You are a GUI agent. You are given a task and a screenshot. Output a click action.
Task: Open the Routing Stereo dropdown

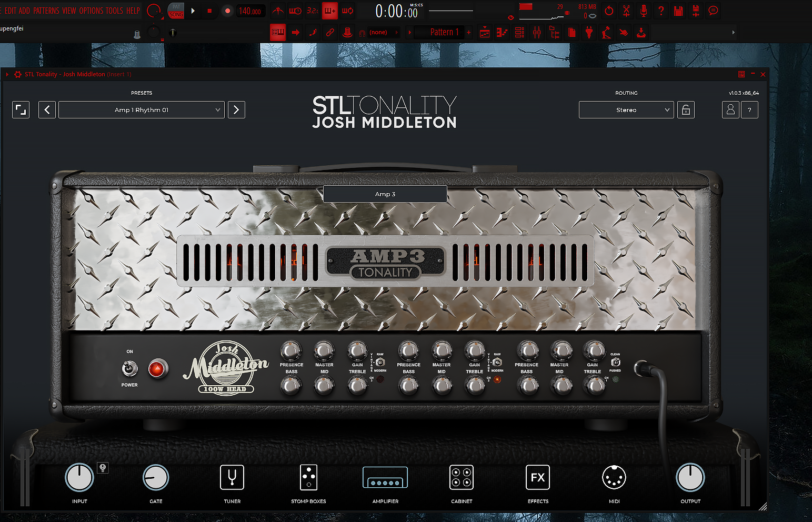tap(626, 110)
